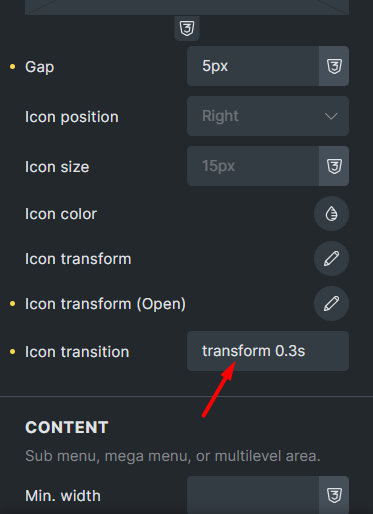Open CSS variable picker for Min. width
The height and width of the screenshot is (514, 373).
click(334, 495)
